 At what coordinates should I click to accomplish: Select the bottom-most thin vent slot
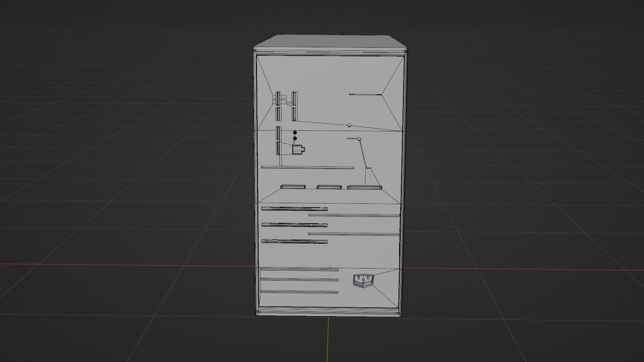[x=299, y=292]
